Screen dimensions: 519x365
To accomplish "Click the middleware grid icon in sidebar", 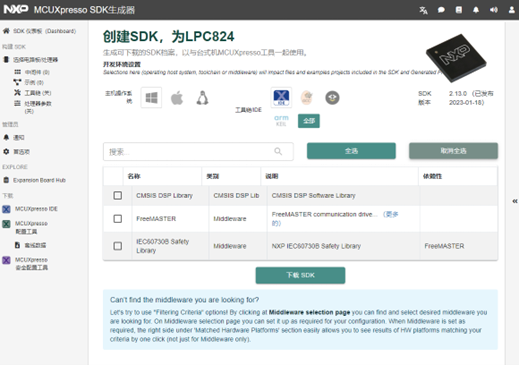I will [x=17, y=72].
